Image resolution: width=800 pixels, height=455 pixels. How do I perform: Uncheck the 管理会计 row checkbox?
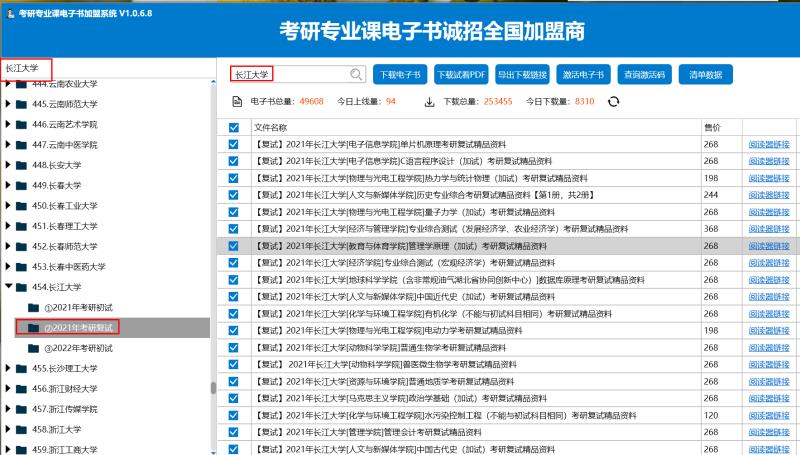[234, 432]
